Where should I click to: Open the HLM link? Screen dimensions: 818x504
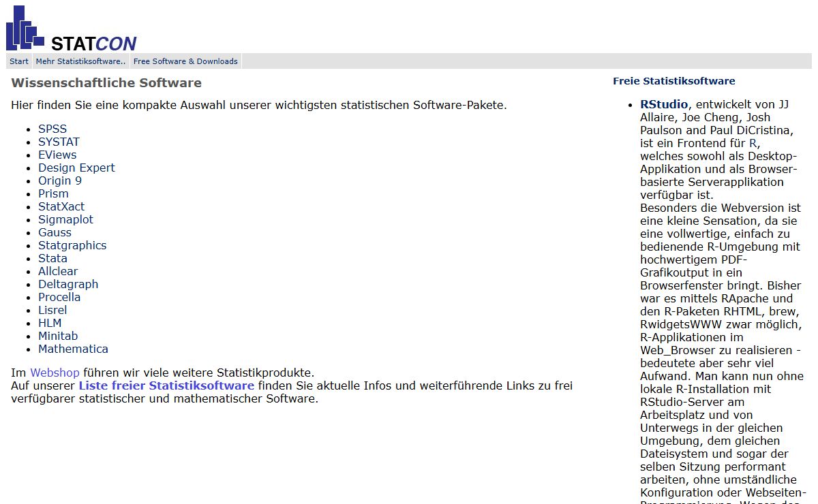pos(50,323)
